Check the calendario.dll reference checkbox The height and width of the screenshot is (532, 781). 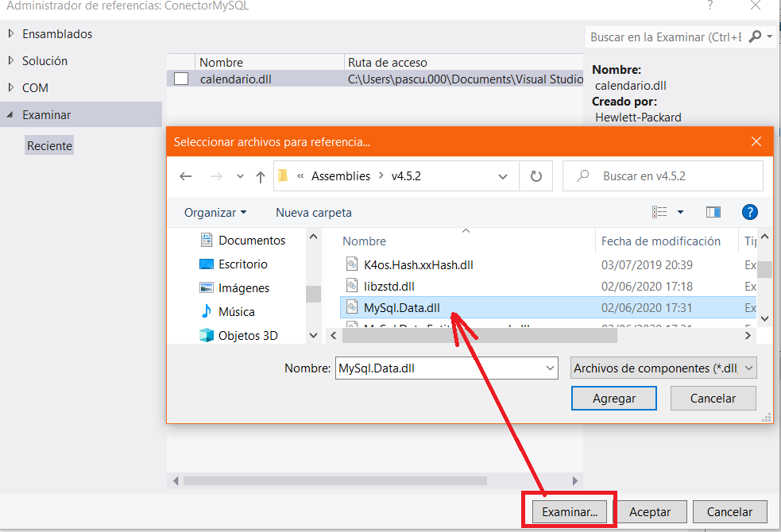coord(181,79)
